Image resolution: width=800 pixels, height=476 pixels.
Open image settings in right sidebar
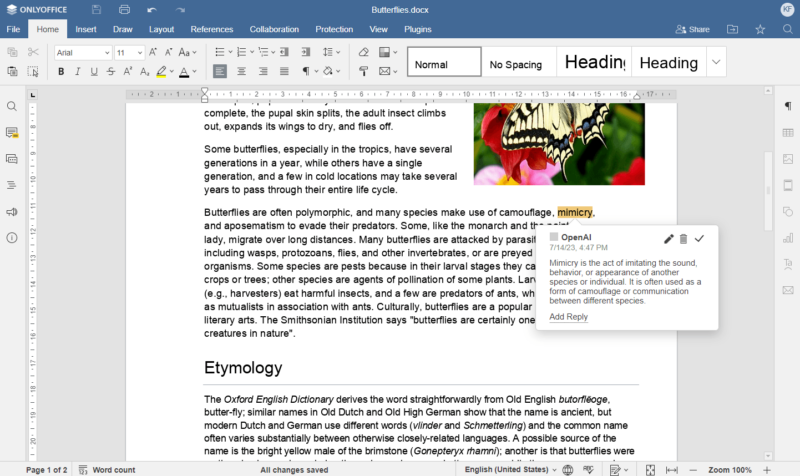click(788, 159)
